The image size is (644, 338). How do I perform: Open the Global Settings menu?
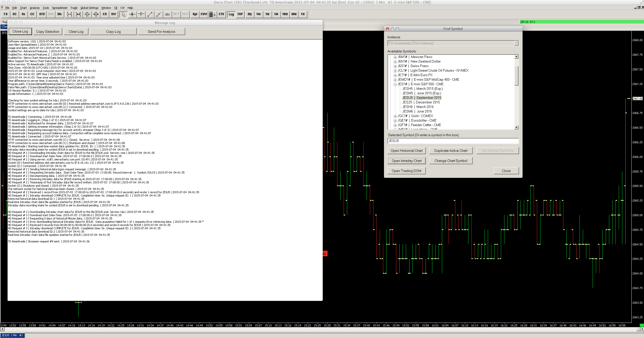pos(89,8)
